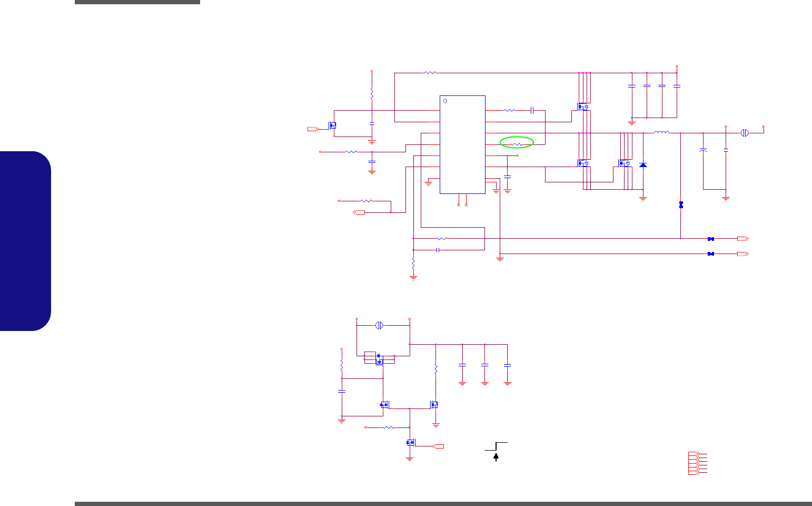Click the input port feeding left MOSFET gate
The height and width of the screenshot is (506, 812).
pos(313,129)
